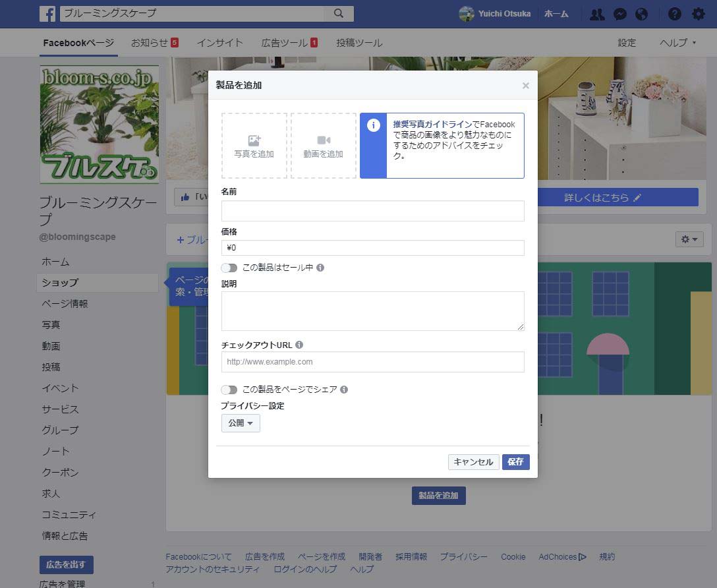
Task: Switch to Facebookページ tab
Action: tap(78, 43)
